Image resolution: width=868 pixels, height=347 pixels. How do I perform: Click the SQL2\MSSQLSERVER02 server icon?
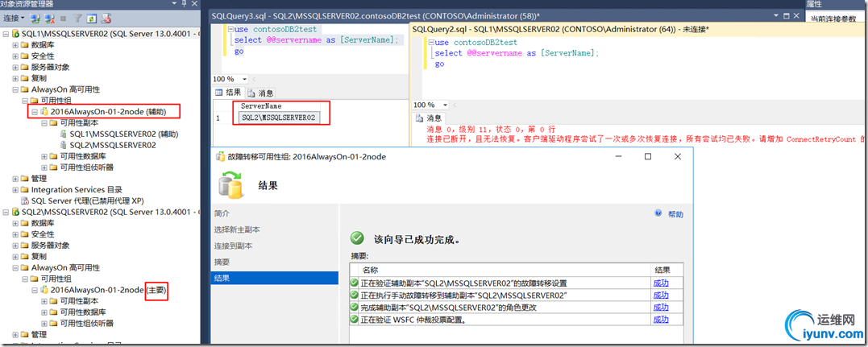tap(15, 212)
